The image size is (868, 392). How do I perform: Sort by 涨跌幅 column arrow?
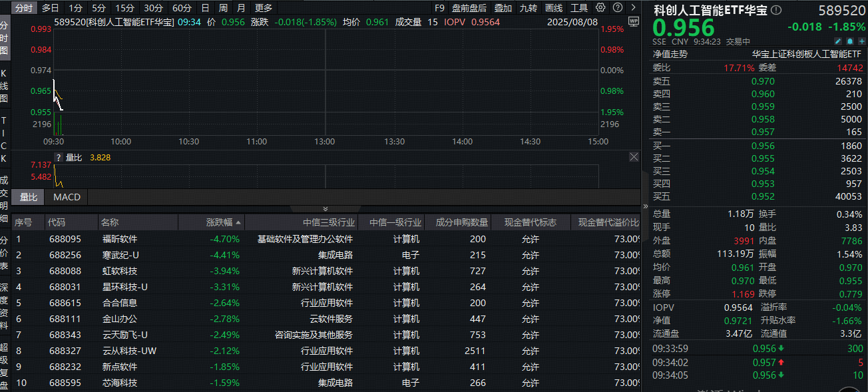pos(238,222)
